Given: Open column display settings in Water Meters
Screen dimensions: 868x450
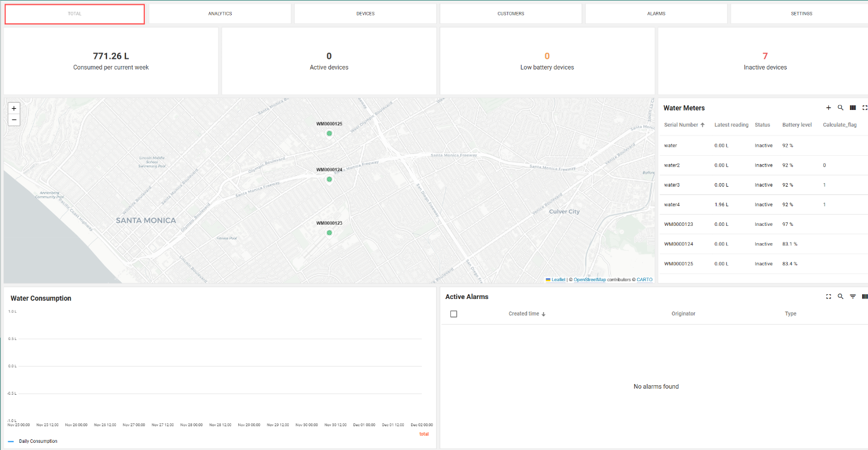Looking at the screenshot, I should (853, 108).
